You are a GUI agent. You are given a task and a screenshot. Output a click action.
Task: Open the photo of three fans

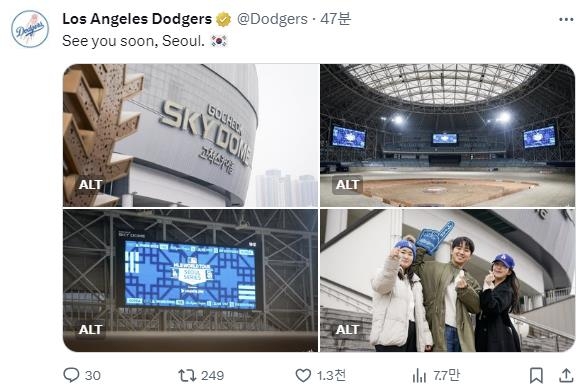point(447,281)
